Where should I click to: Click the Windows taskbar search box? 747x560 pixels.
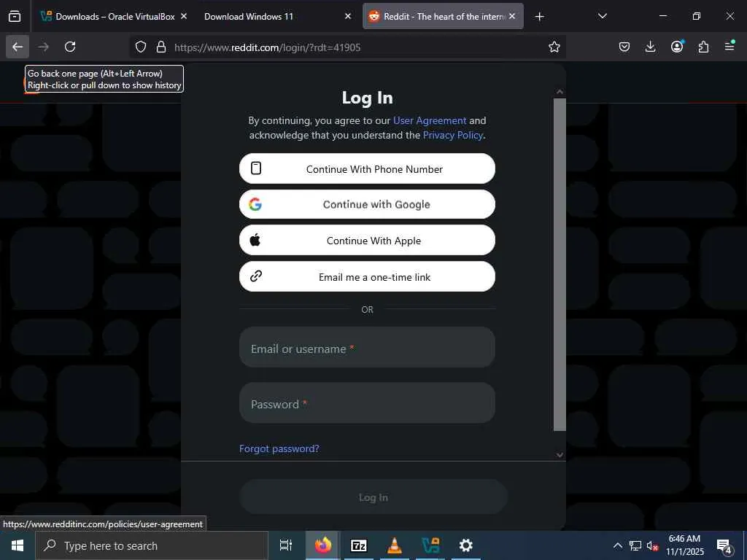tap(152, 545)
